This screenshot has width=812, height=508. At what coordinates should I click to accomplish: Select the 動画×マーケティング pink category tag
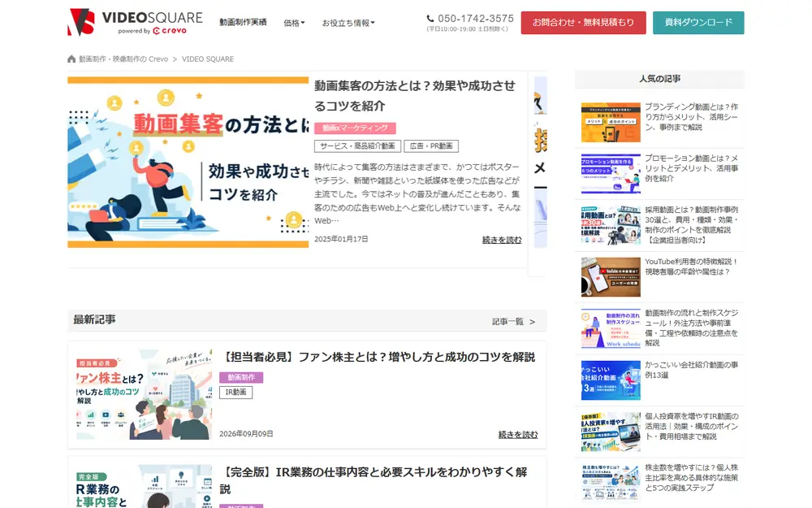[355, 128]
